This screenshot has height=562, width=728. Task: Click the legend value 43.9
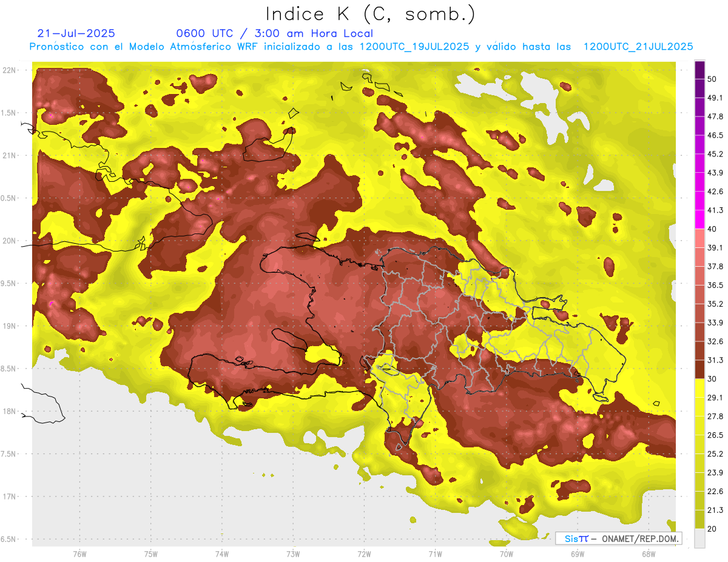pos(716,173)
